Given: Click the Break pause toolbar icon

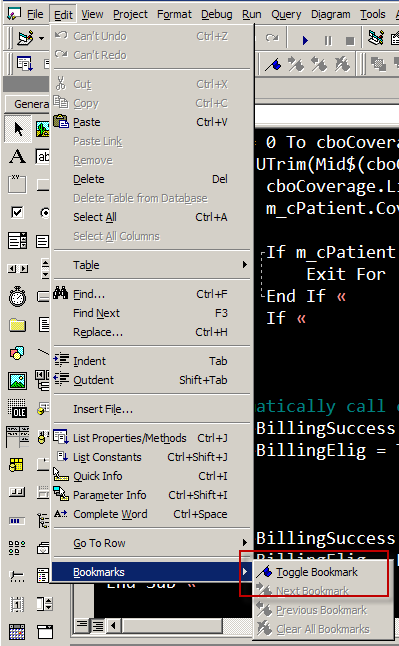Looking at the screenshot, I should click(x=328, y=40).
